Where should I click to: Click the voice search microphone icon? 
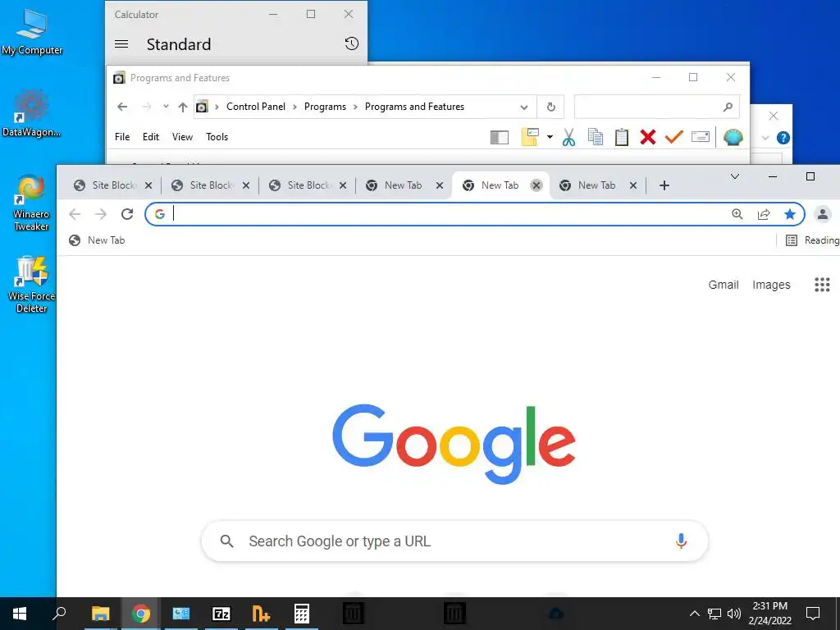pyautogui.click(x=681, y=541)
